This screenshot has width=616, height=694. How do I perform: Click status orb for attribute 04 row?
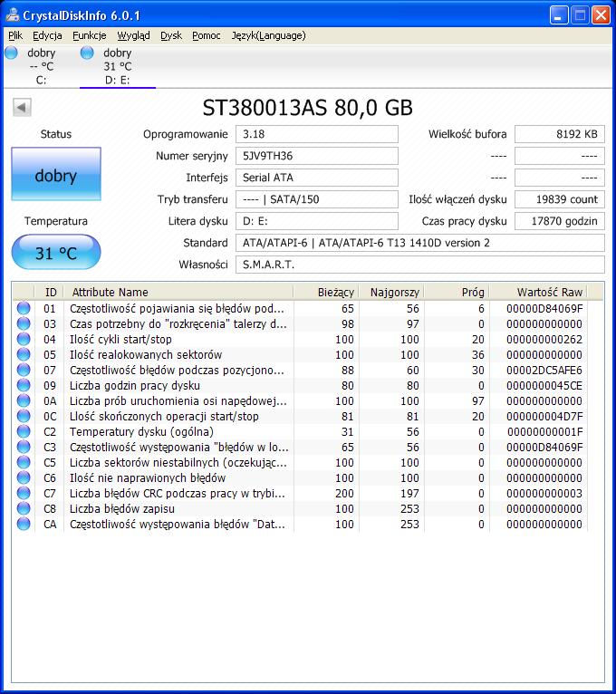(x=24, y=340)
